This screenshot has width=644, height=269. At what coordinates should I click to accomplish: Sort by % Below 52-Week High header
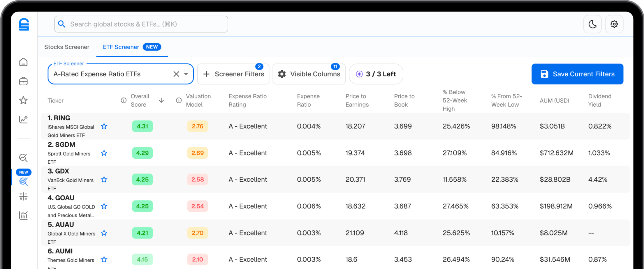pyautogui.click(x=455, y=100)
